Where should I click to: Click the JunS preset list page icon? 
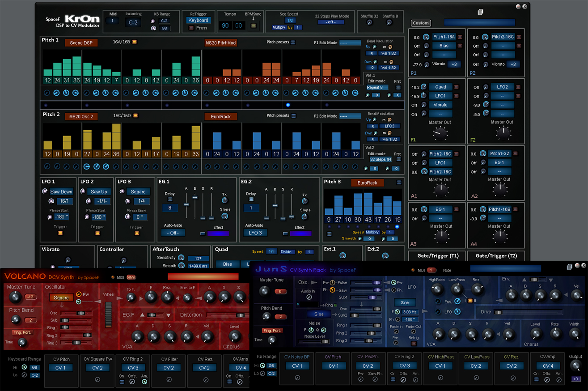point(569,267)
